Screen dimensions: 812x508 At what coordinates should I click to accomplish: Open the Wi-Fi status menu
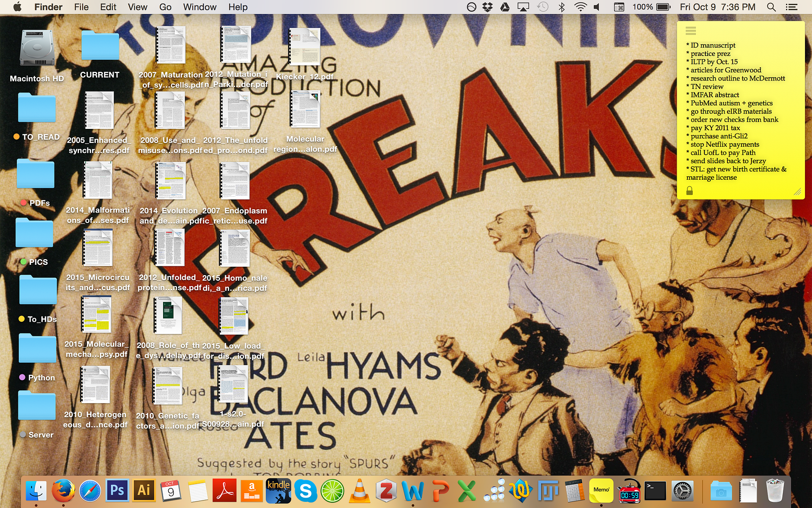[581, 7]
